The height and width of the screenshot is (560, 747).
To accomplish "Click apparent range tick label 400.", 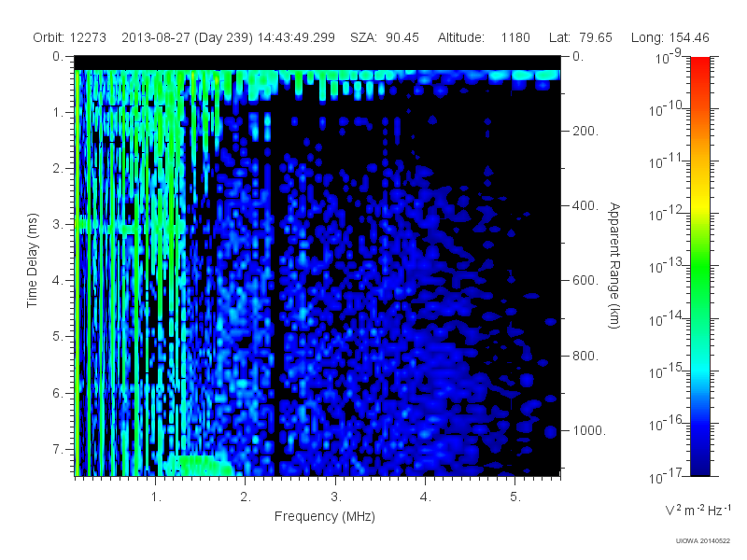I will click(x=585, y=205).
